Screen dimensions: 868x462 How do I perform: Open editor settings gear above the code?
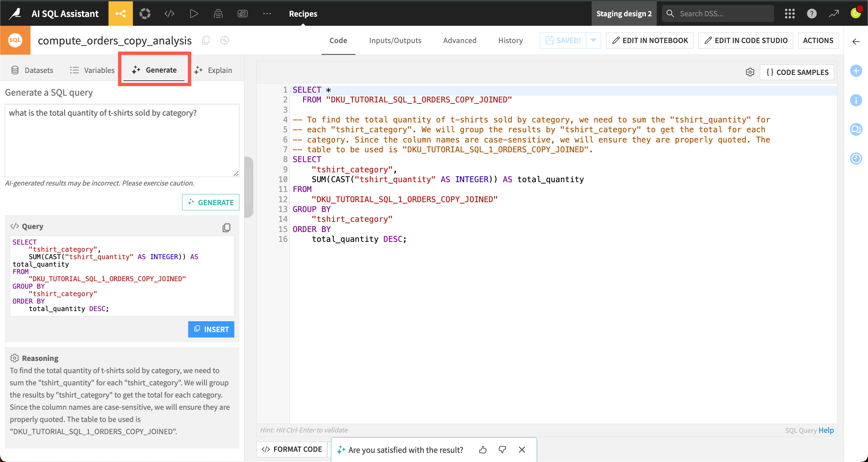click(x=750, y=72)
